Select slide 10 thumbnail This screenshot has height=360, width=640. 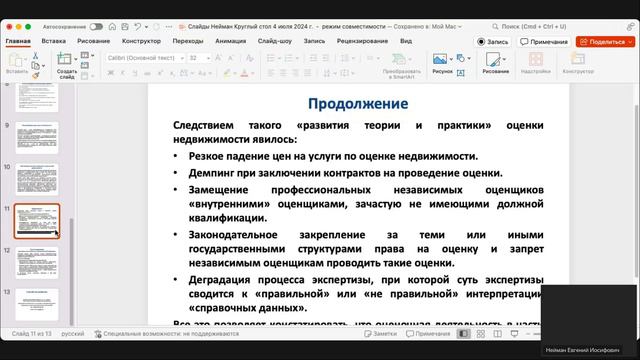(x=37, y=180)
